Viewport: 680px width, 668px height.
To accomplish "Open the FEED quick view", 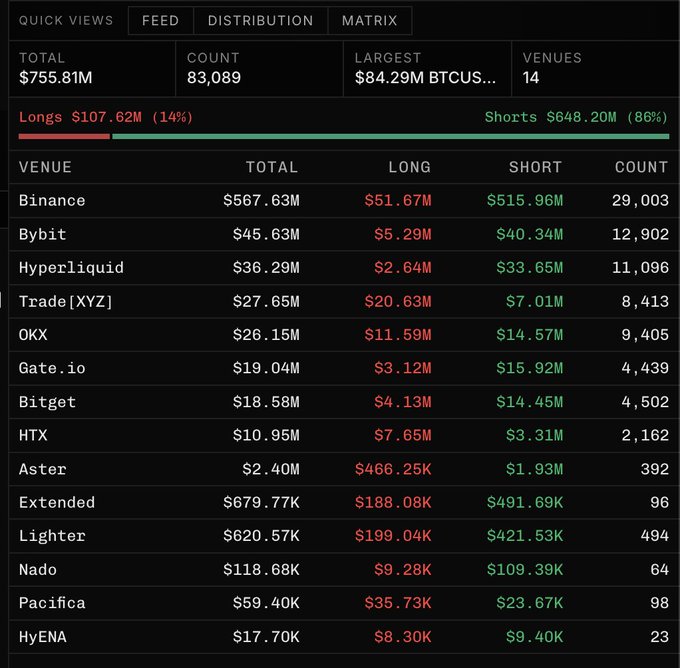I will point(160,20).
